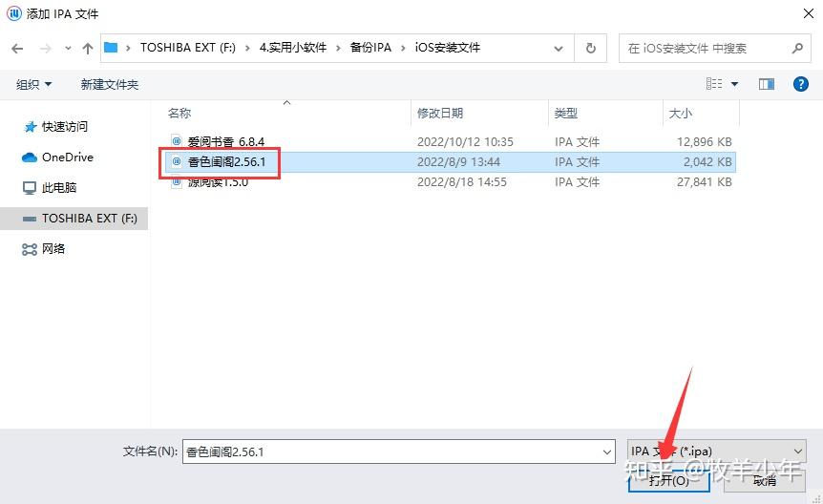Click the computer icon beside 此电脑
The image size is (823, 504).
pyautogui.click(x=30, y=188)
